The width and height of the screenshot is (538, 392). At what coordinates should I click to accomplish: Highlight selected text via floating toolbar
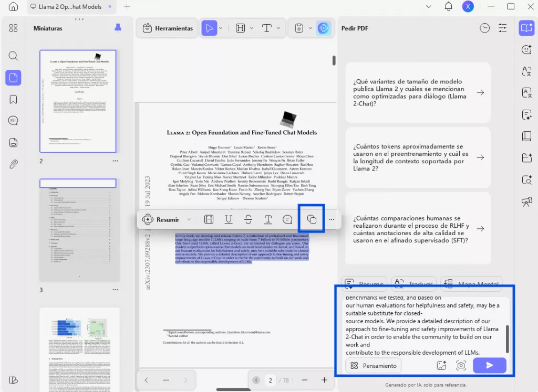tap(209, 219)
